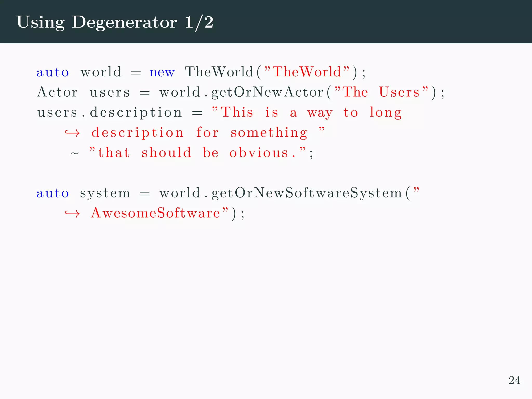Click the slide page number 24
The width and height of the screenshot is (532, 399).
[x=514, y=380]
